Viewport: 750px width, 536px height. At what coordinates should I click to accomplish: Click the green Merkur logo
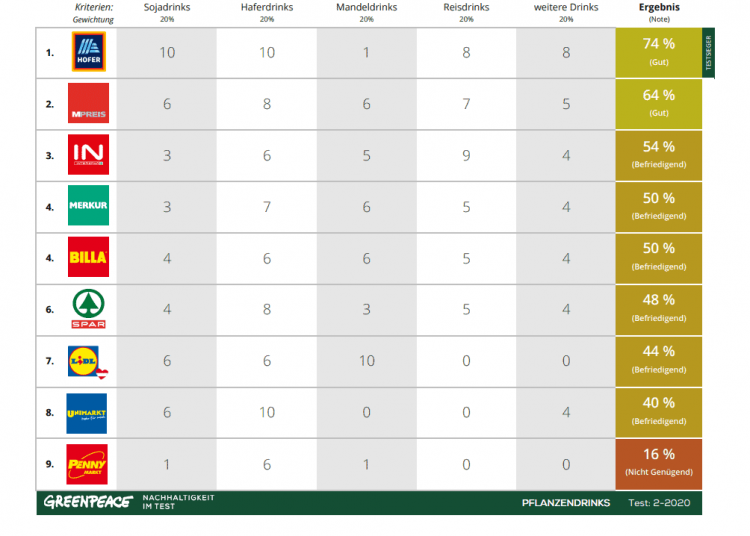coord(88,206)
